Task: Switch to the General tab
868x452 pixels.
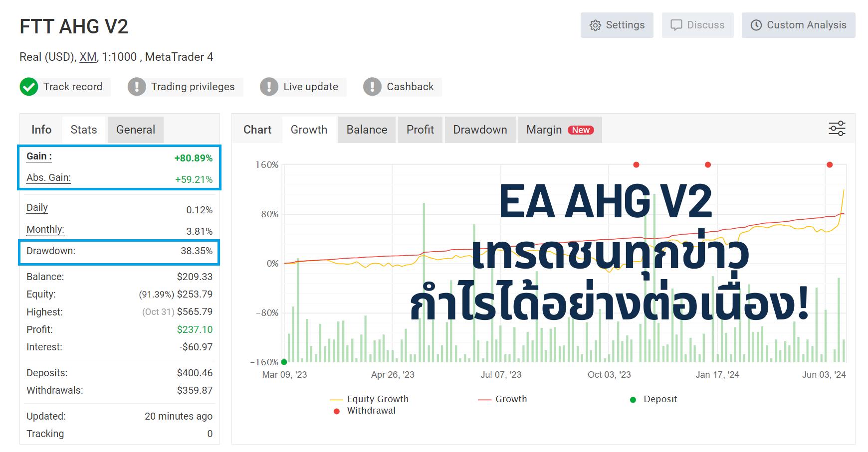Action: (136, 130)
